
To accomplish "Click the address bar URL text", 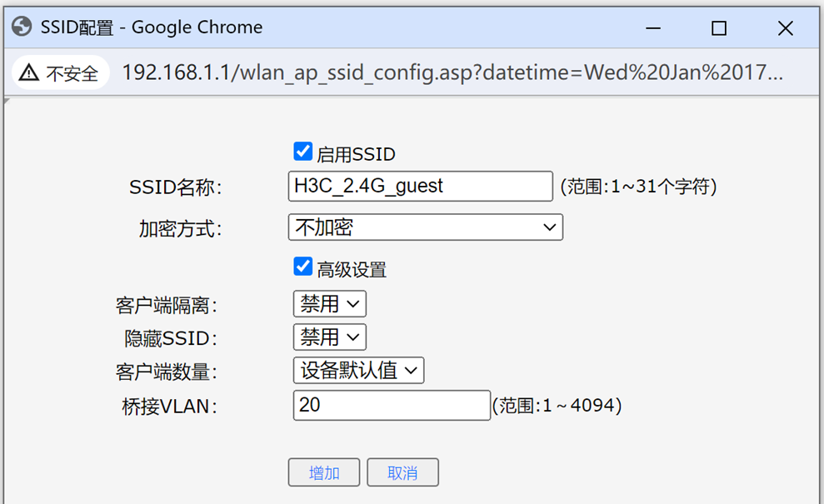I will pyautogui.click(x=452, y=72).
